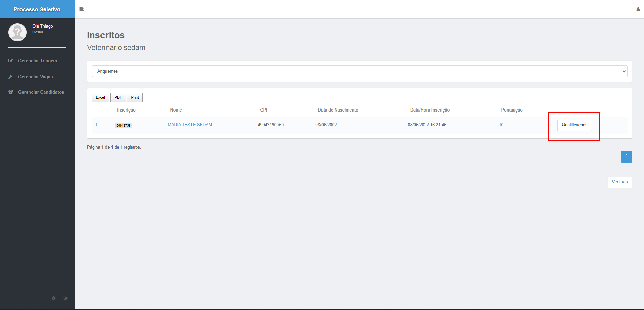The width and height of the screenshot is (644, 310).
Task: Click the Ver tudo button
Action: [x=620, y=182]
